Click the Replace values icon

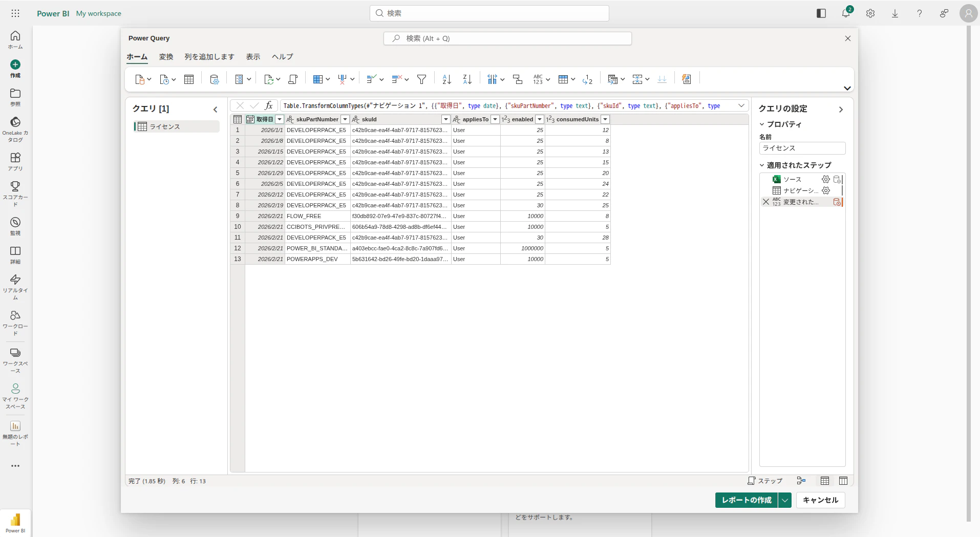click(x=587, y=79)
